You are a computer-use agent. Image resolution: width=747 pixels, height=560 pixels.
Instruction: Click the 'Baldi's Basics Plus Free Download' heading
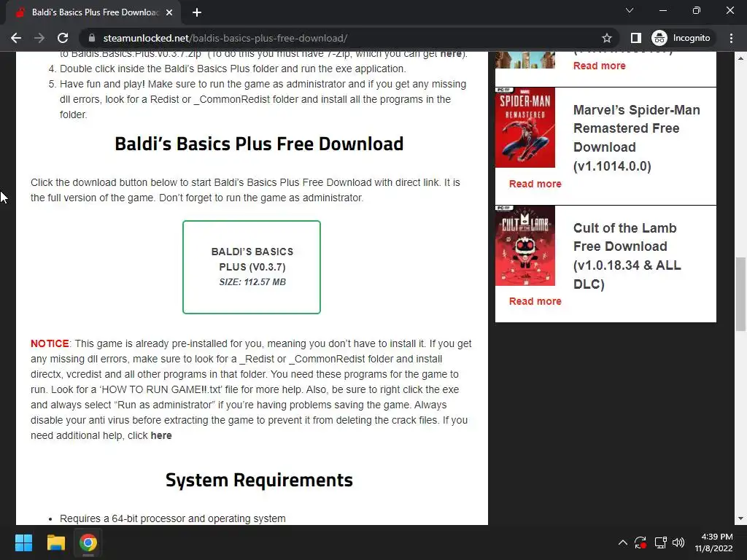(x=259, y=144)
